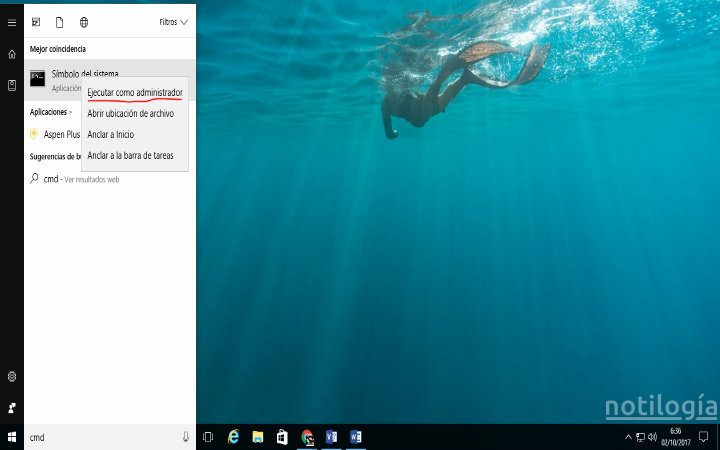This screenshot has width=720, height=450.
Task: Open volume control in system tray
Action: point(652,437)
